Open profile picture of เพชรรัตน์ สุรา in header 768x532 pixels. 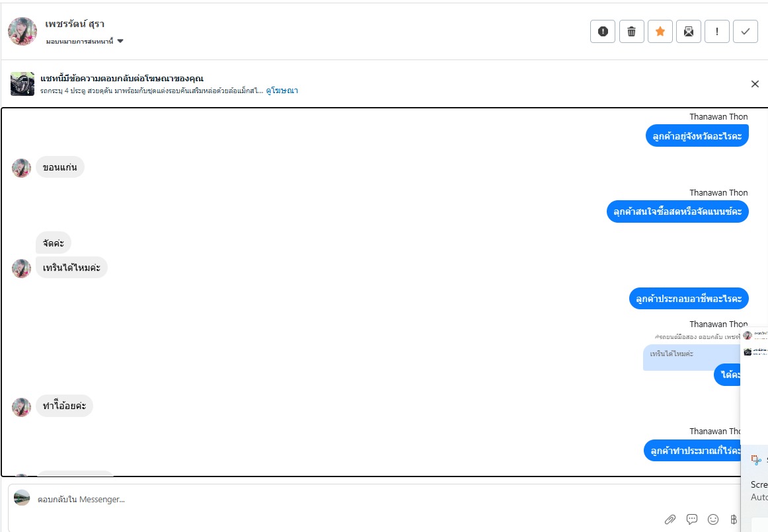pos(22,31)
